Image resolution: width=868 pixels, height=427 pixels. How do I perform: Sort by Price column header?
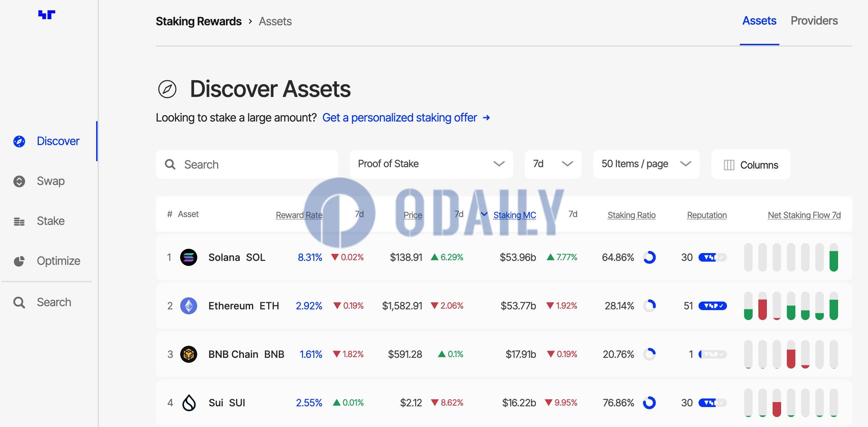pyautogui.click(x=413, y=215)
